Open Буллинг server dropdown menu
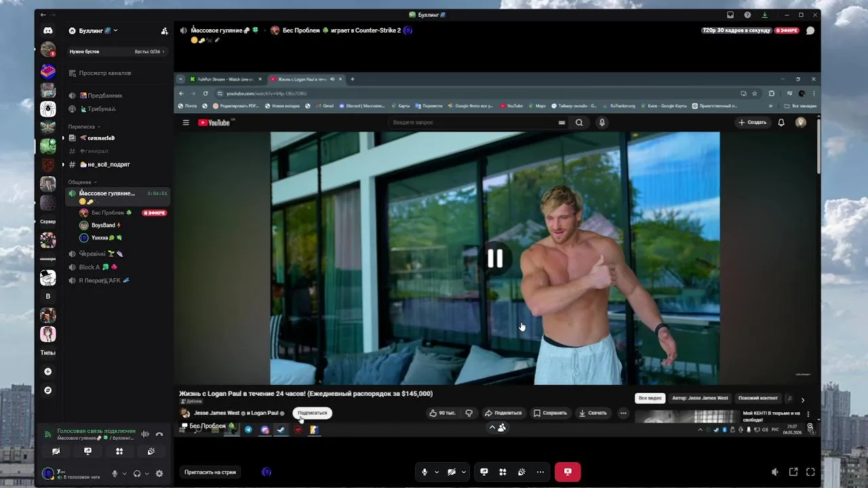The image size is (868, 488). coord(94,30)
